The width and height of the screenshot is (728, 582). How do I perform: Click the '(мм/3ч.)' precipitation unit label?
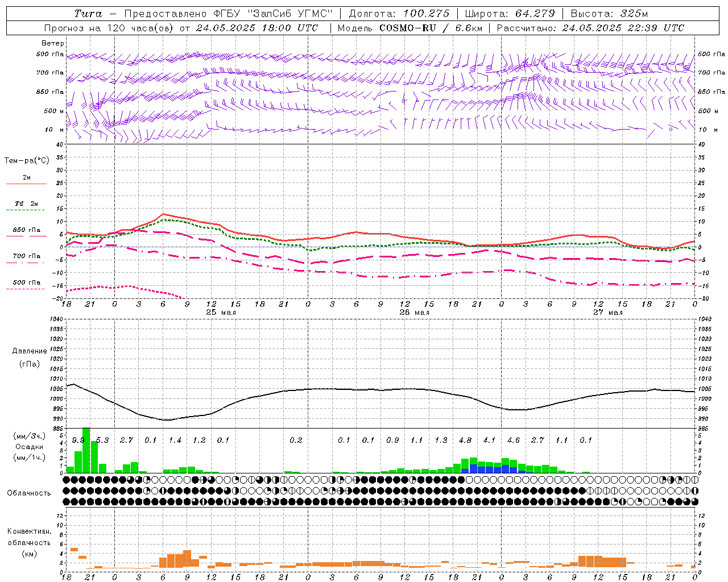(29, 436)
